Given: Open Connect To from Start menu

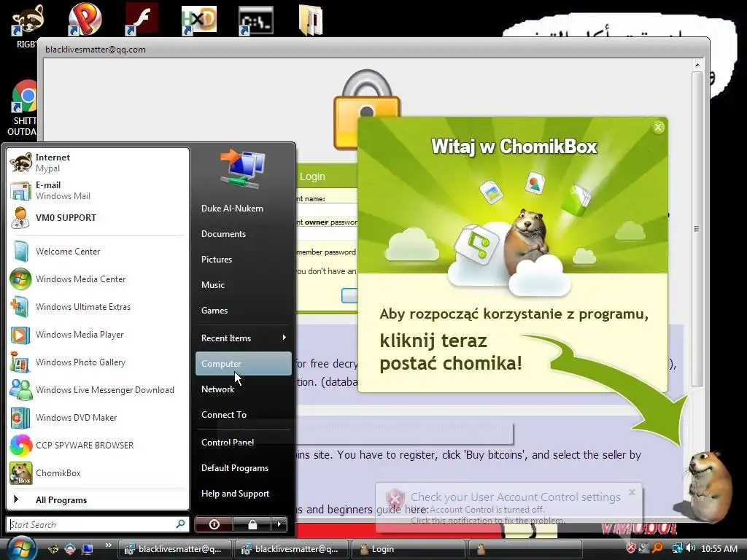Looking at the screenshot, I should click(243, 415).
